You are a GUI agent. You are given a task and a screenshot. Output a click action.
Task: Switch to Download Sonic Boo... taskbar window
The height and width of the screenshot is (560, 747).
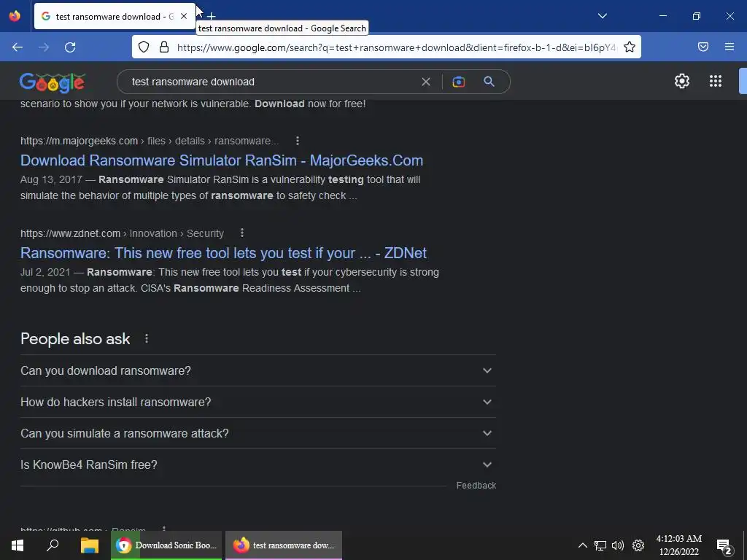tap(166, 545)
